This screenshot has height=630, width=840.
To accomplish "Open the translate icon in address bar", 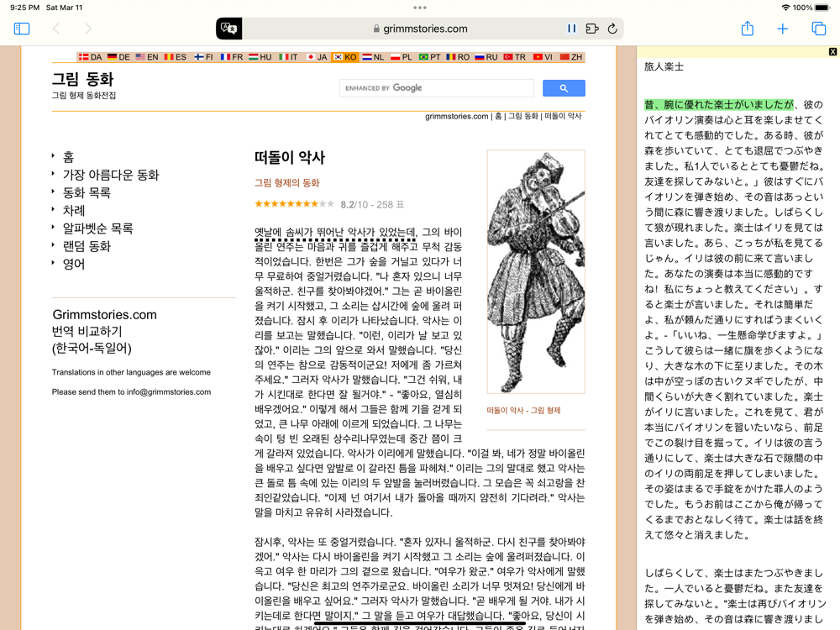I will 228,29.
